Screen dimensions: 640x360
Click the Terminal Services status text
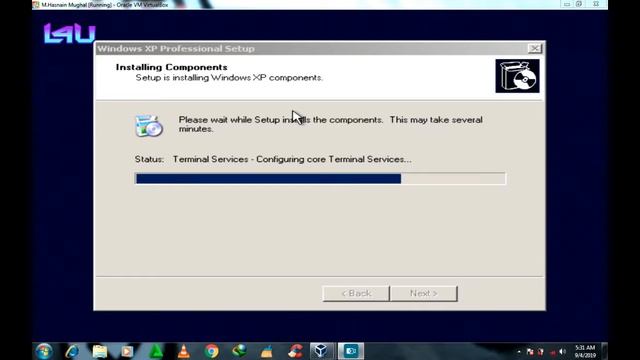pyautogui.click(x=292, y=160)
